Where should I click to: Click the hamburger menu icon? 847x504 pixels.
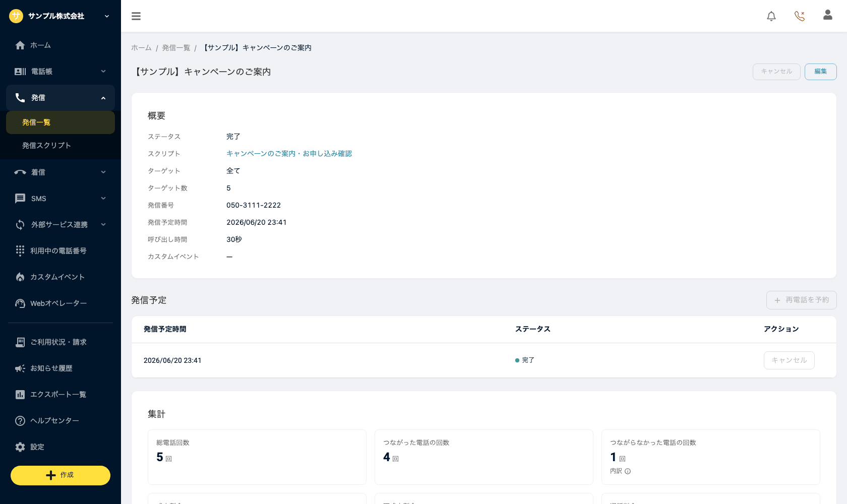pos(136,16)
